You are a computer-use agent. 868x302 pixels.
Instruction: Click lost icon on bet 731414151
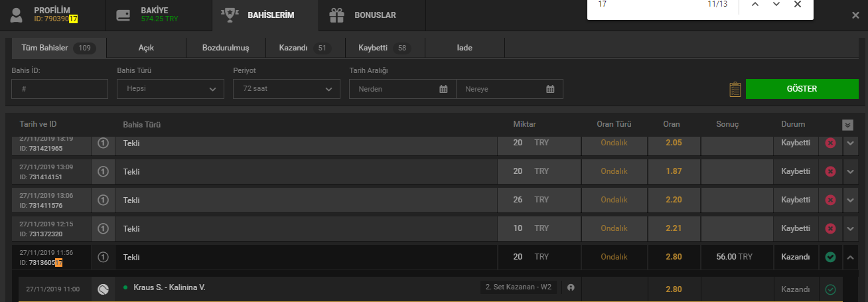coord(830,171)
